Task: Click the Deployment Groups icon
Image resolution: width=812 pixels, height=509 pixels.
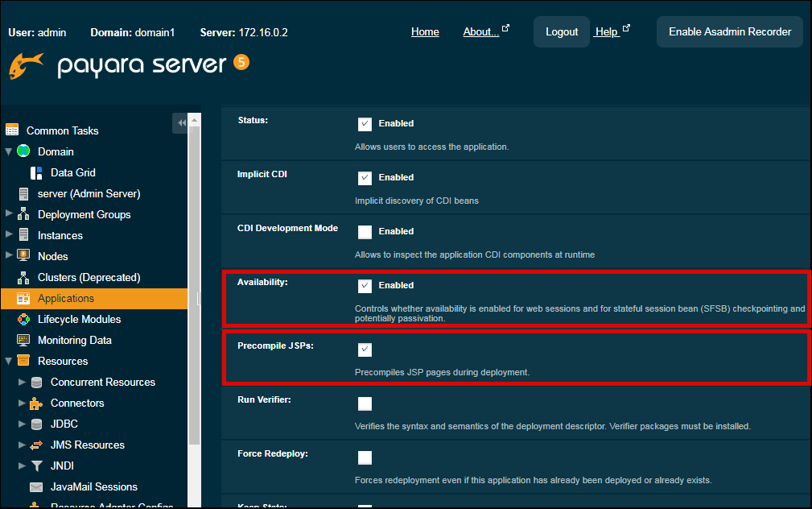Action: (x=23, y=214)
